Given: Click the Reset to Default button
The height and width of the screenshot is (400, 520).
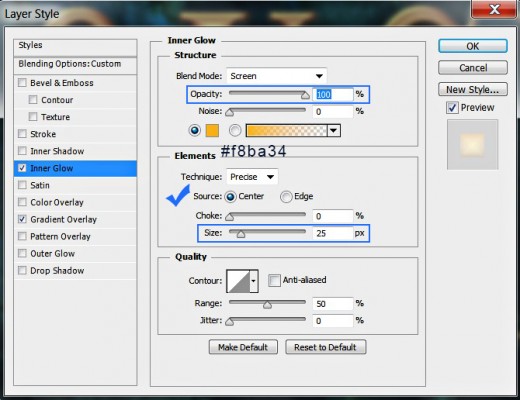Looking at the screenshot, I should pos(325,347).
